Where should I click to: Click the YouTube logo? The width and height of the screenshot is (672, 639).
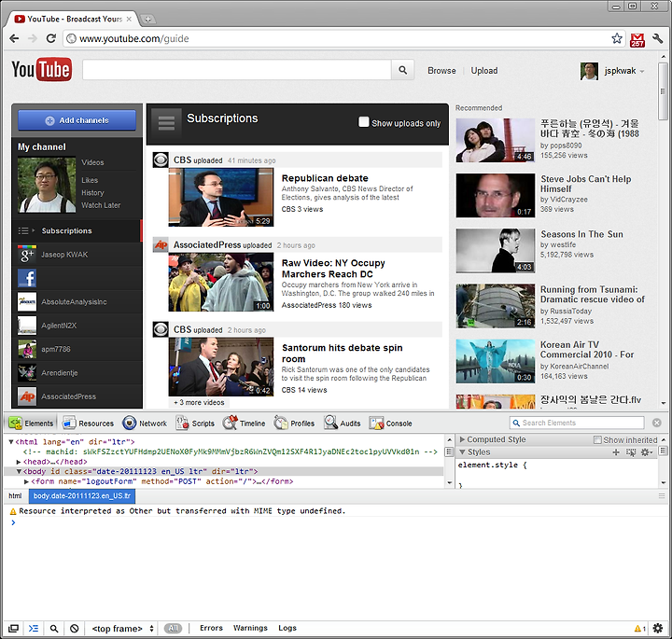click(x=42, y=69)
